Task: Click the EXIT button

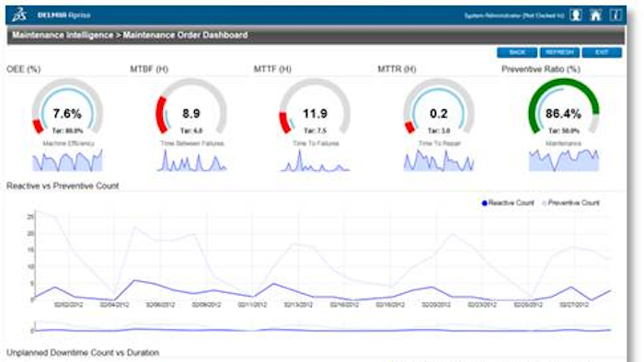Action: [x=602, y=52]
